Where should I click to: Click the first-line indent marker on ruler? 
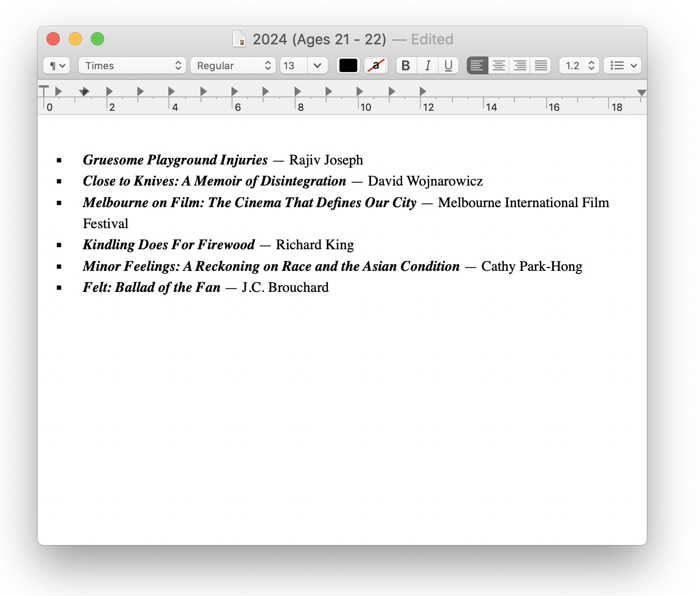44,90
